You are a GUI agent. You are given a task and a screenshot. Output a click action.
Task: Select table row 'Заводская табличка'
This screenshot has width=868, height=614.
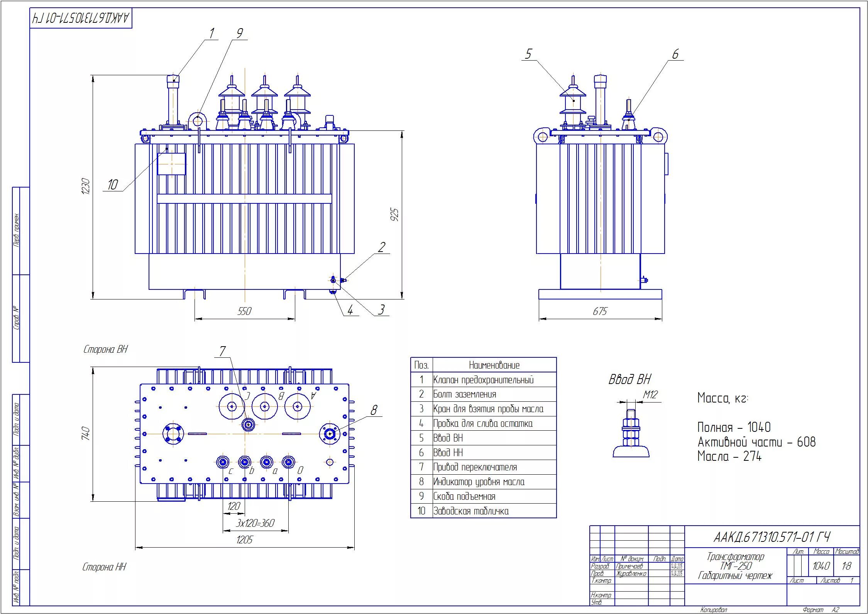point(471,511)
